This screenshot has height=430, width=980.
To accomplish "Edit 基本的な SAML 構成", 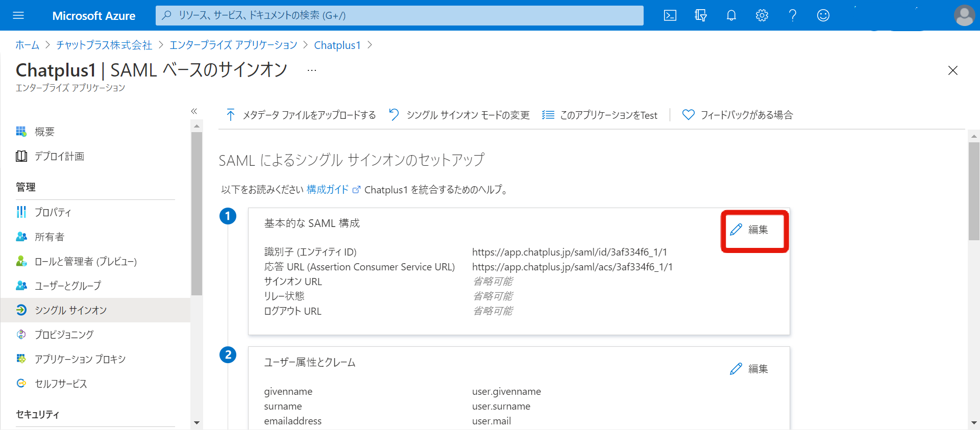I will (x=749, y=230).
